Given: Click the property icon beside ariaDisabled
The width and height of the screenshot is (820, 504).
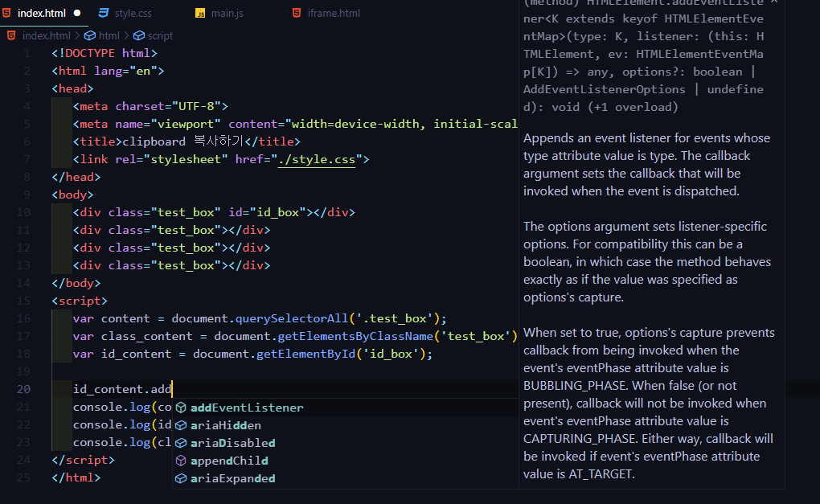Looking at the screenshot, I should 181,443.
